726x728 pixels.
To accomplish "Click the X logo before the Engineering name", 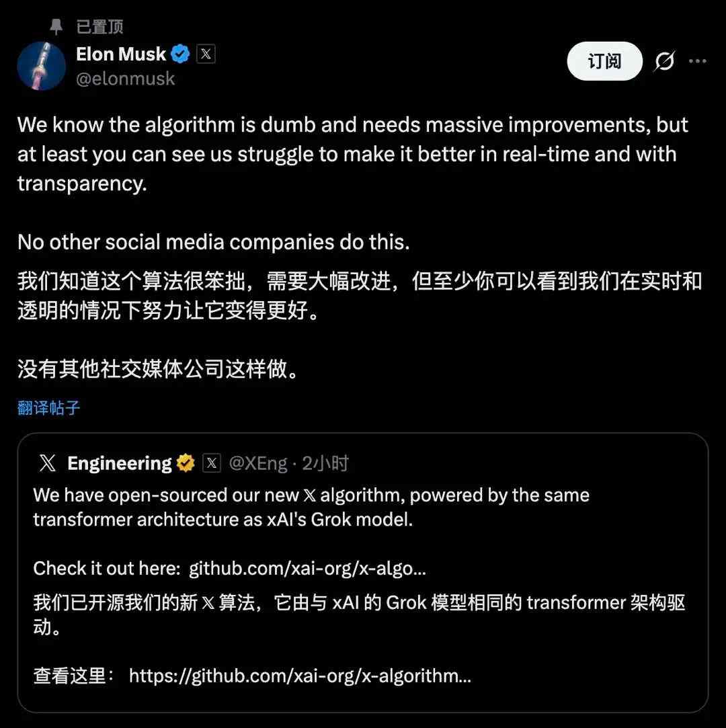I will [46, 462].
